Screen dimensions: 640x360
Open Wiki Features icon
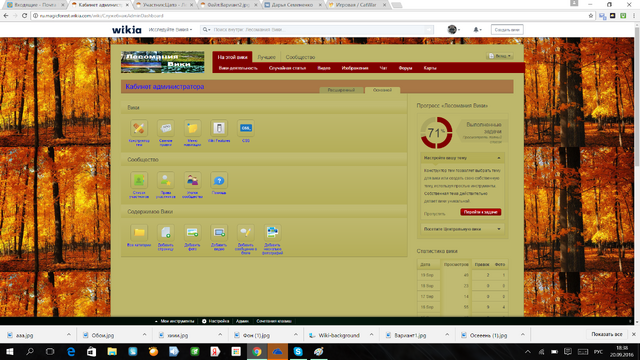point(219,128)
